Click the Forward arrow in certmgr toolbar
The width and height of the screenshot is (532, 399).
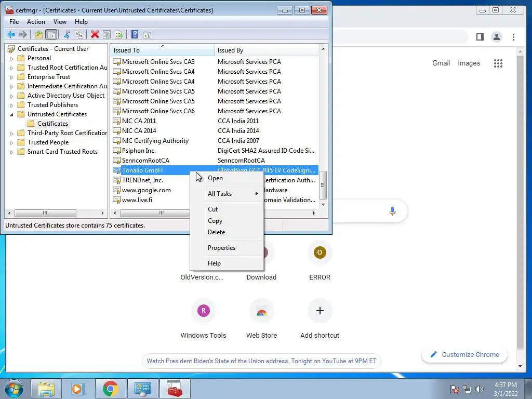23,35
